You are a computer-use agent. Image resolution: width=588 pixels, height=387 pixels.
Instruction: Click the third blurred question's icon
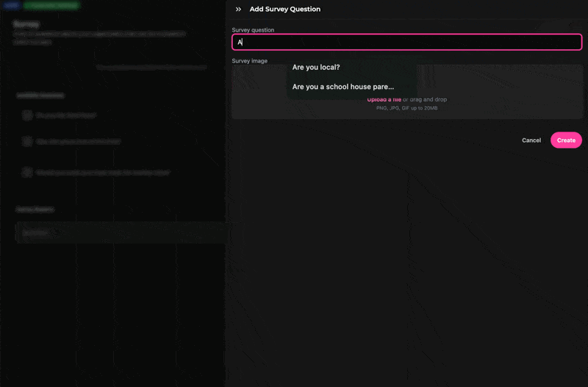[x=27, y=173]
